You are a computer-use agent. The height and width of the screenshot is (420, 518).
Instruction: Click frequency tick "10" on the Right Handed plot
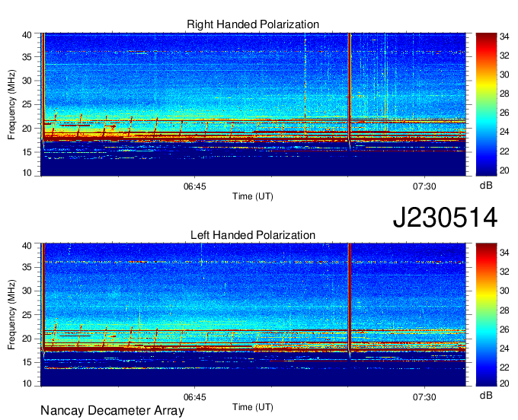coord(27,173)
